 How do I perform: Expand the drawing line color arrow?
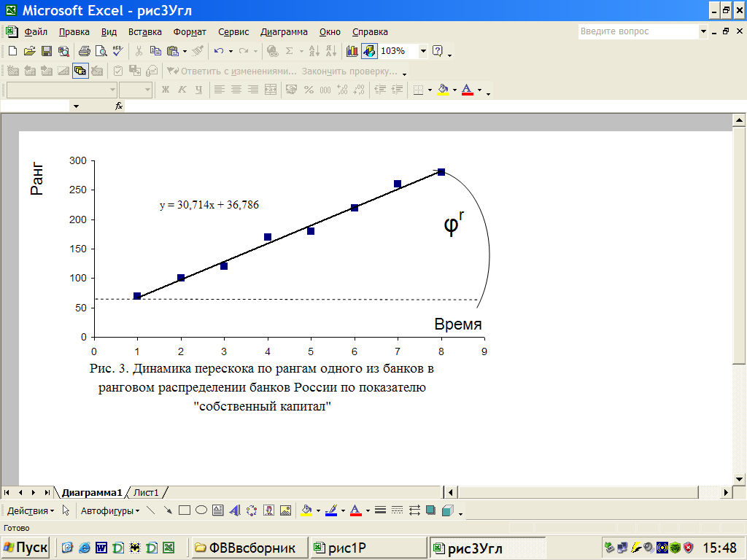click(343, 511)
